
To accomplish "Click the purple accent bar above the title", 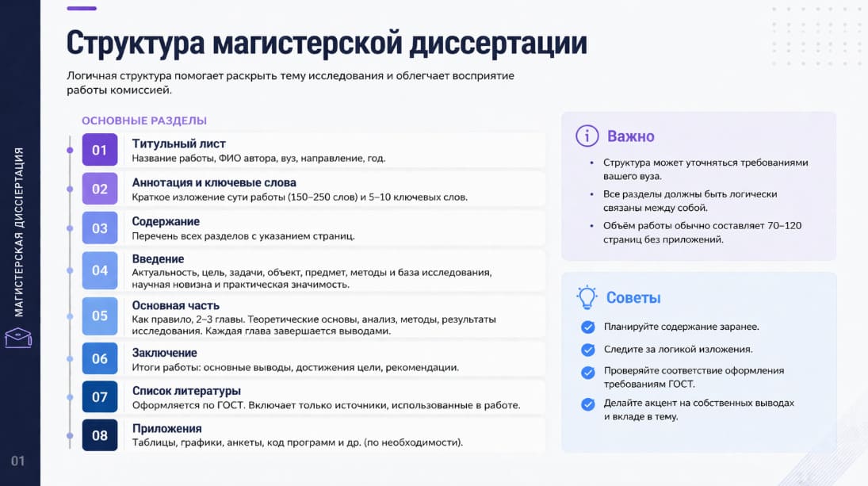I will 82,10.
